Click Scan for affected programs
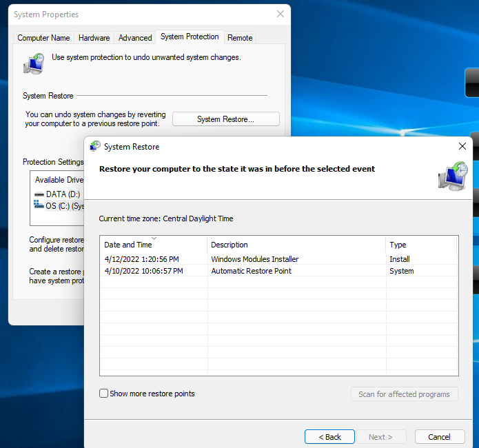Image resolution: width=479 pixels, height=448 pixels. coord(404,394)
